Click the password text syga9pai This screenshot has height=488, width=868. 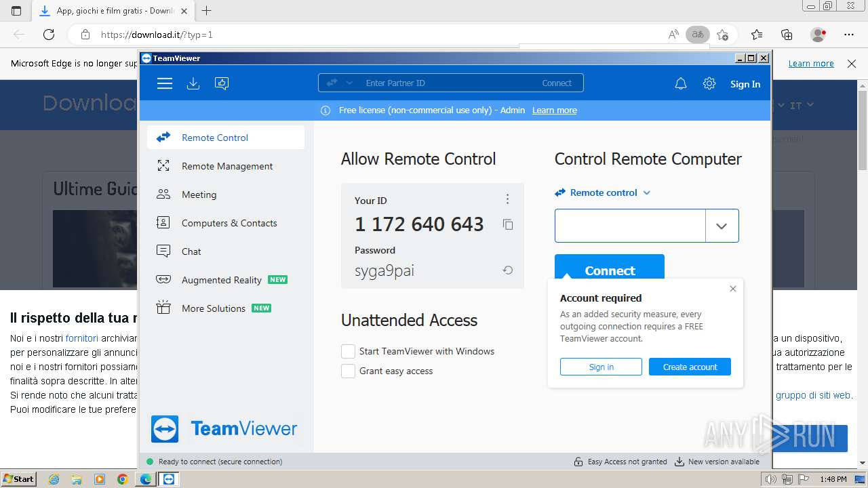pyautogui.click(x=384, y=271)
